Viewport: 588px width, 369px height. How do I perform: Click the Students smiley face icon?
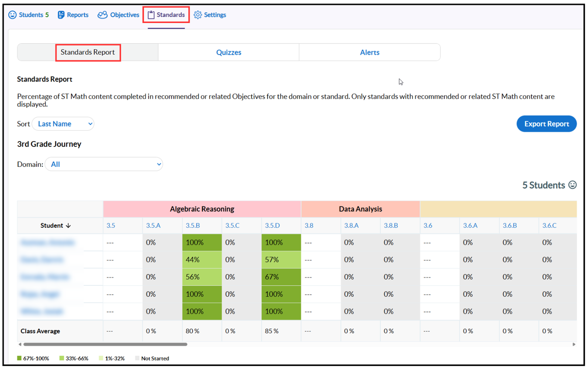12,15
